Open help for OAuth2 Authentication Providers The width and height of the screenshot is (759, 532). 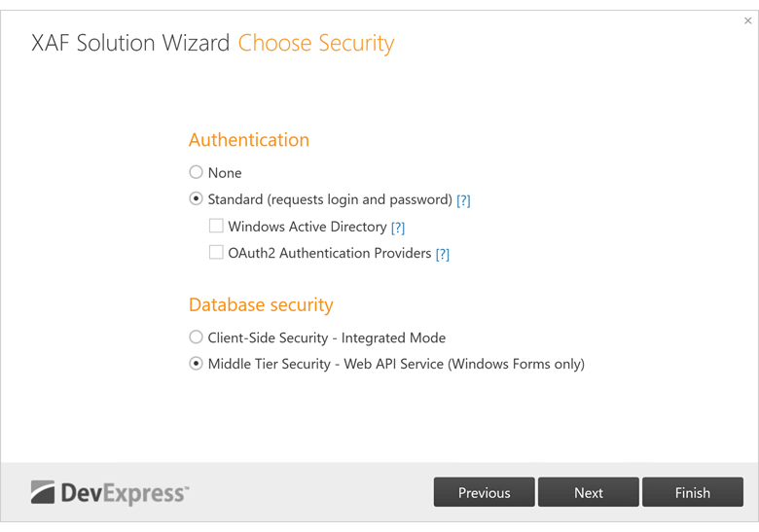[442, 254]
